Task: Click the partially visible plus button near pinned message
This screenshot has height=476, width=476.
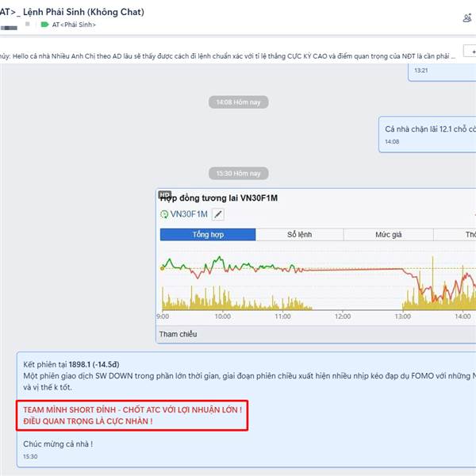Action: (470, 51)
